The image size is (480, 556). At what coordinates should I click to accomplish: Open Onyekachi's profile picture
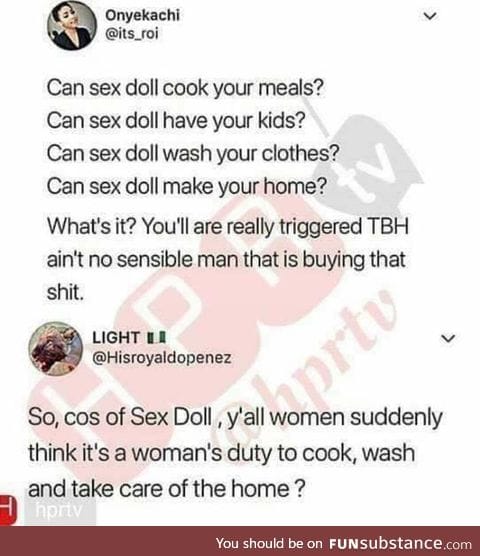[x=72, y=27]
